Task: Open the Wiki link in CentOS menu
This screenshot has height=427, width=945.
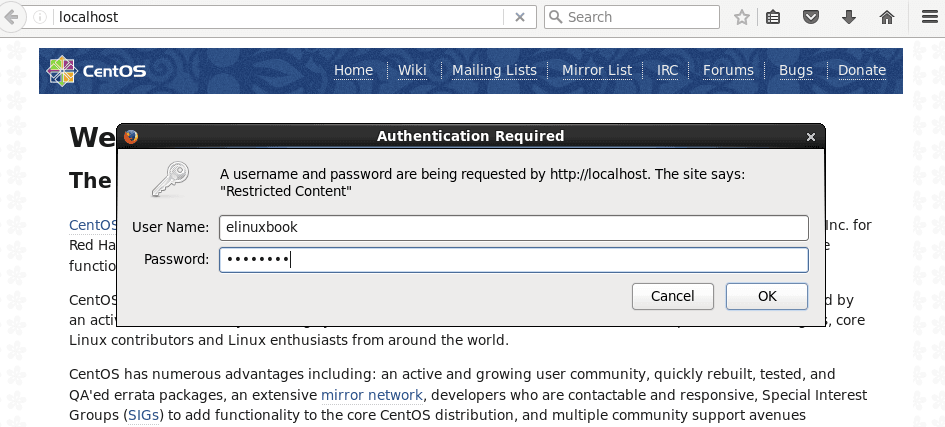Action: 412,70
